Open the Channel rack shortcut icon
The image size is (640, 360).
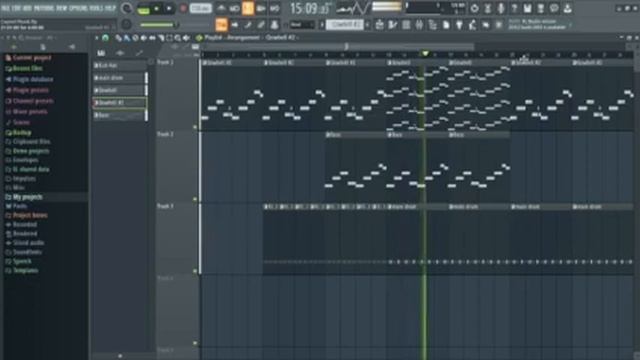406,25
